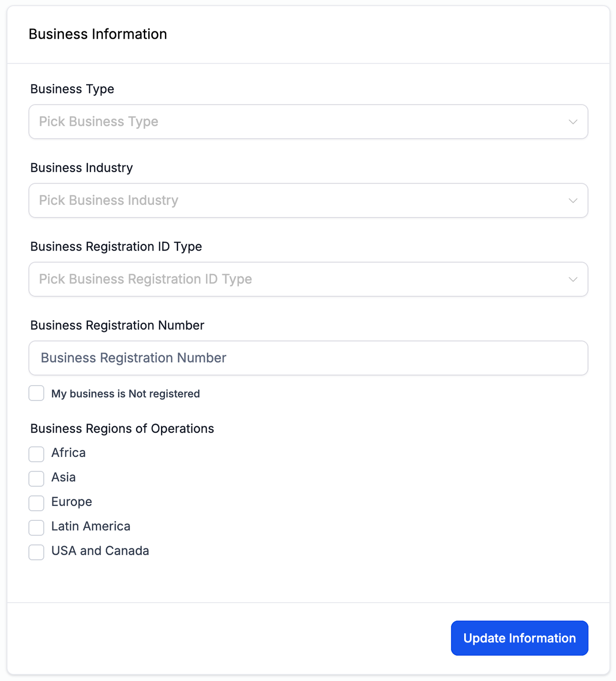This screenshot has height=681, width=616.
Task: Focus the Business Registration Number text field
Action: 308,358
